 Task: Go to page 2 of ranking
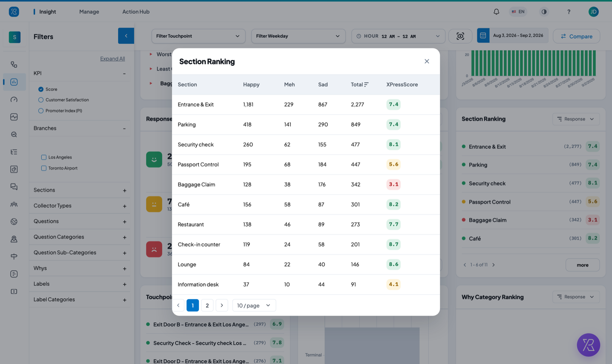click(207, 305)
